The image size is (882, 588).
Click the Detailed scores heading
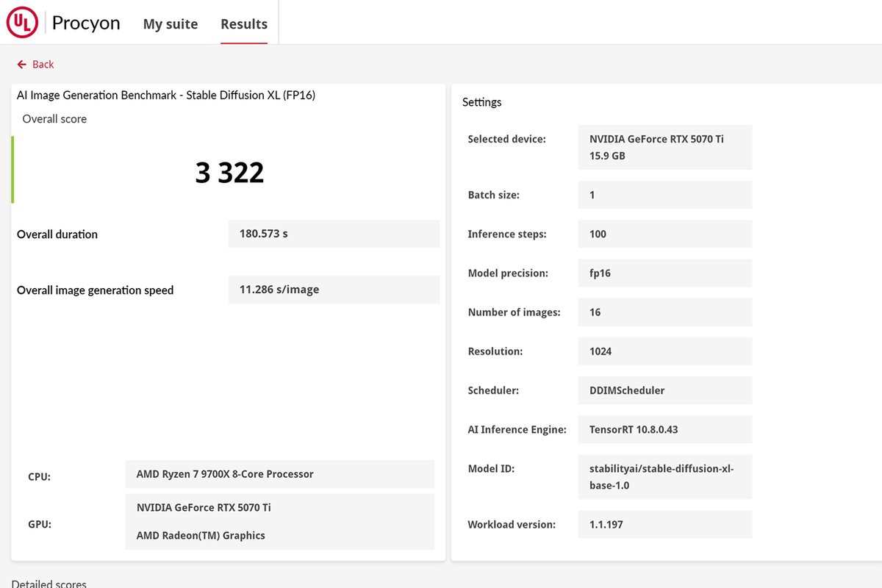point(49,584)
